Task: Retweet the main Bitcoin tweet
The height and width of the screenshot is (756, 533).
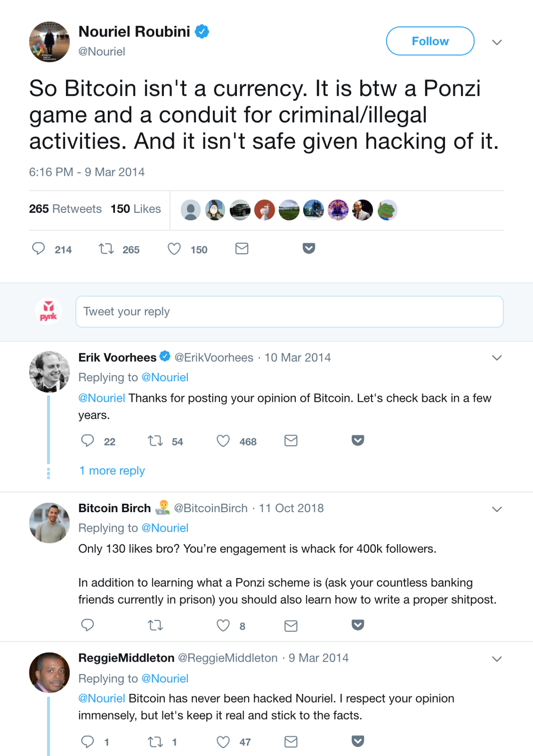Action: coord(106,249)
